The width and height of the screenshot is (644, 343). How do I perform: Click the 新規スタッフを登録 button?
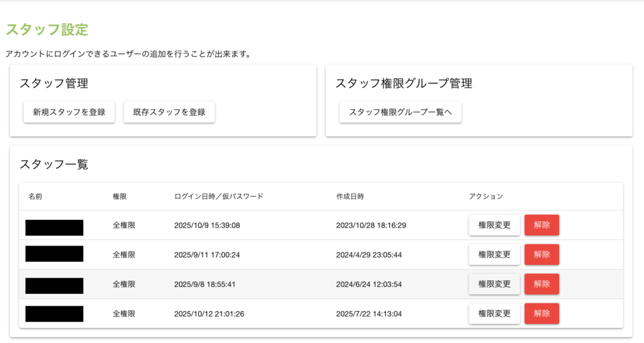(x=69, y=112)
